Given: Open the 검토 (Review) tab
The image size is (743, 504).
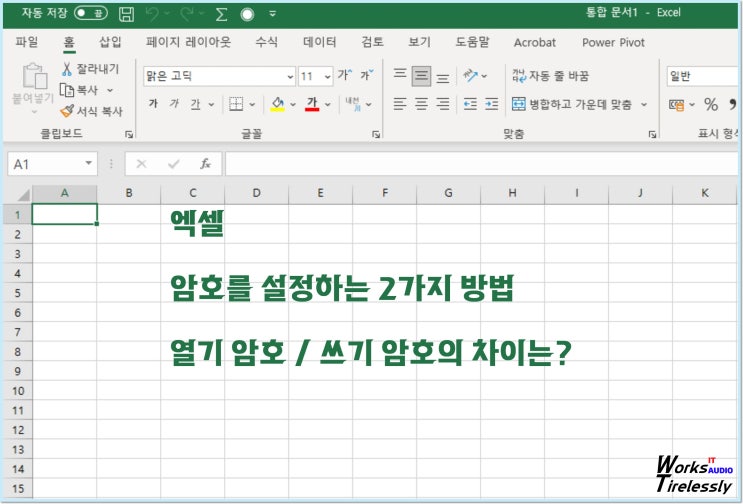Looking at the screenshot, I should [x=372, y=42].
